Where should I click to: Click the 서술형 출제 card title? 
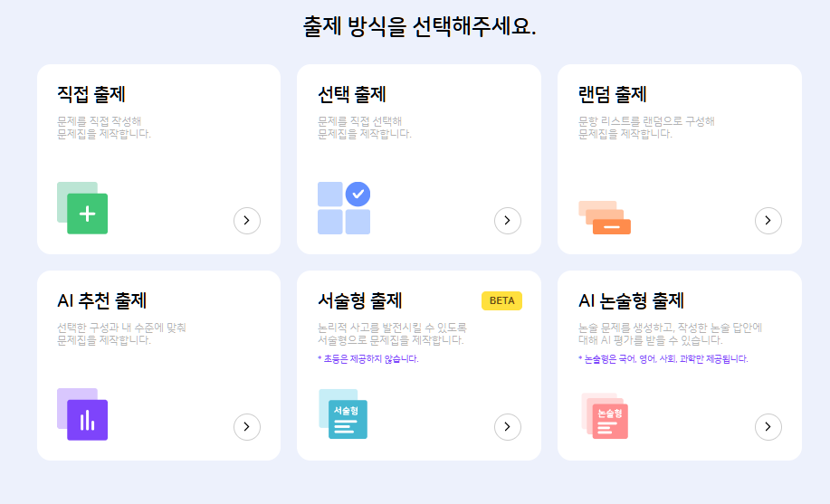pos(360,300)
